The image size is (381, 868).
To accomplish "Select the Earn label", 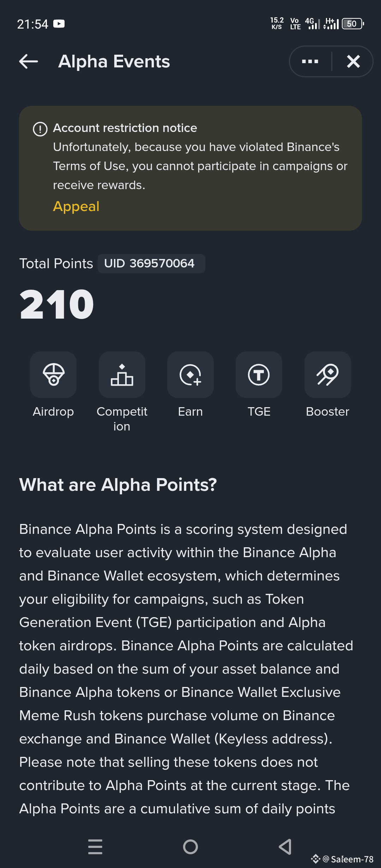I will (190, 411).
